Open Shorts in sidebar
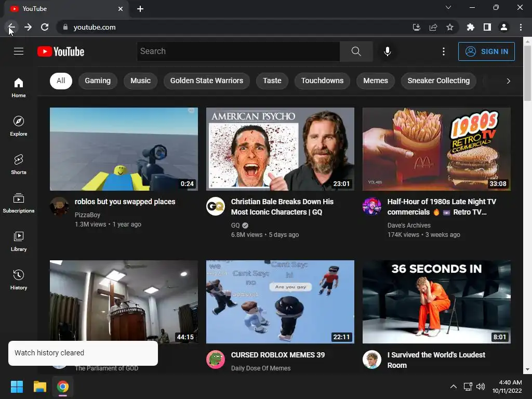Viewport: 532px width, 399px height. click(19, 165)
